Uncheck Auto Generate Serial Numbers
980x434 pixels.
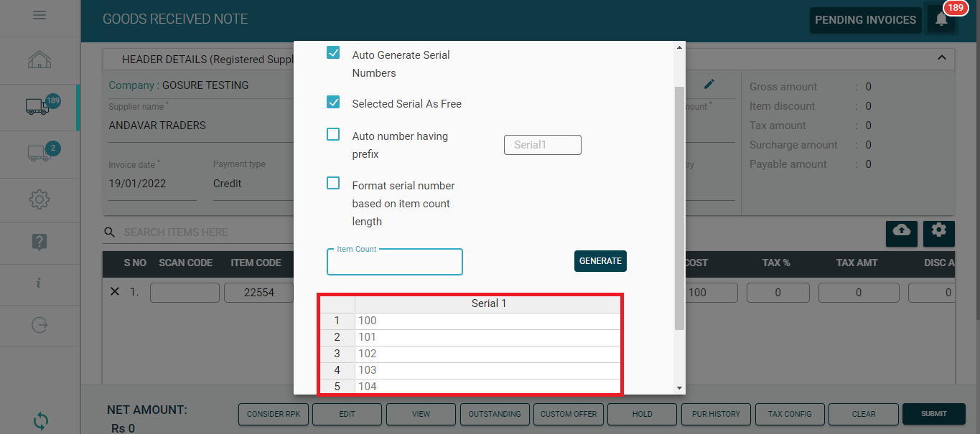pos(333,52)
